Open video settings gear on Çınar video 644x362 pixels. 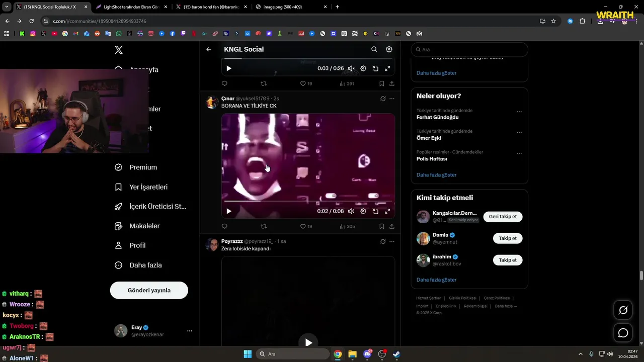363,211
